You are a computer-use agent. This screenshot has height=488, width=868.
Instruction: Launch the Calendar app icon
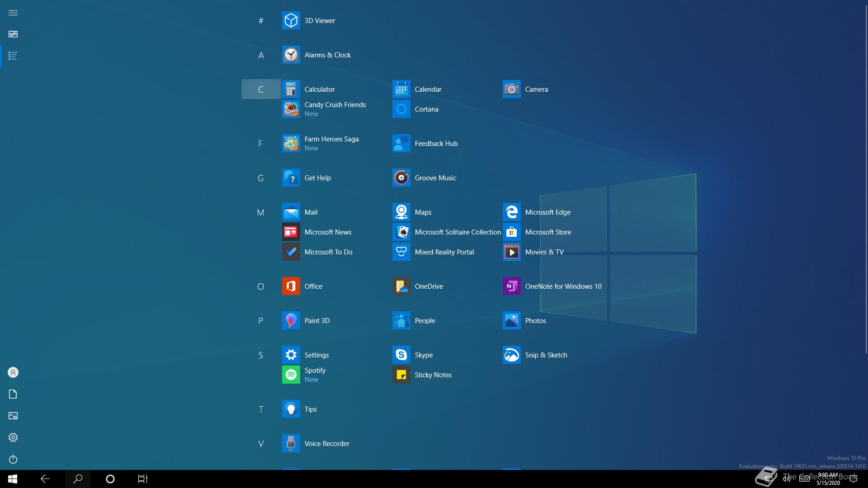pos(401,89)
